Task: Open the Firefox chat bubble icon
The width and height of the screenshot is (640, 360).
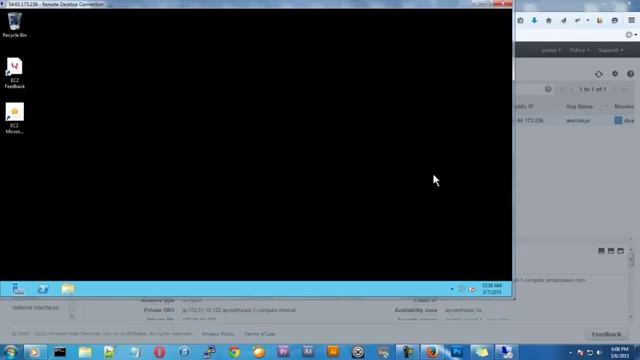Action: coord(615,20)
